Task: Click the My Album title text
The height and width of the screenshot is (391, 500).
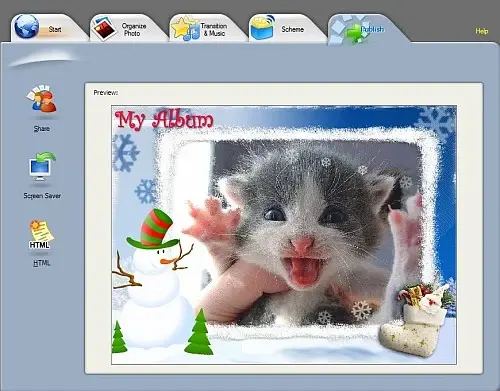Action: (164, 119)
